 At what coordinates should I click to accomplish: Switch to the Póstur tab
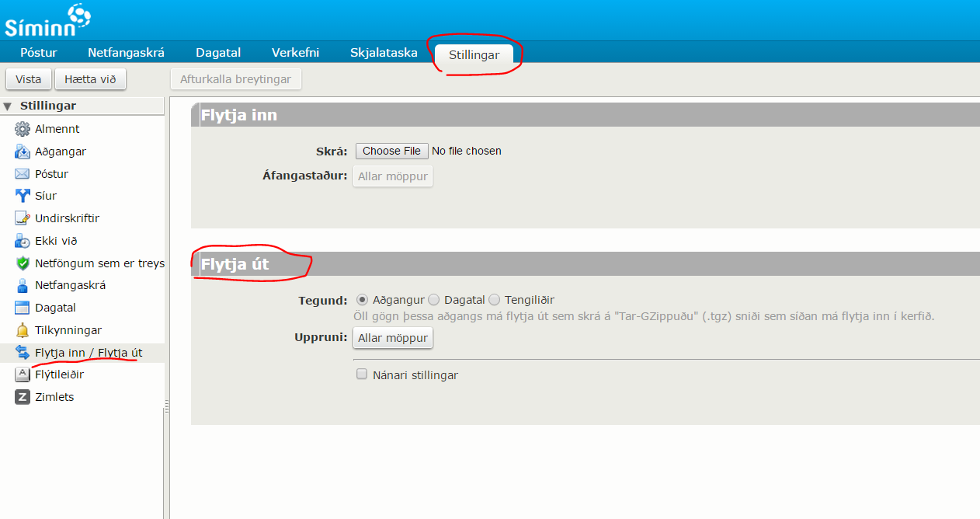pyautogui.click(x=39, y=53)
